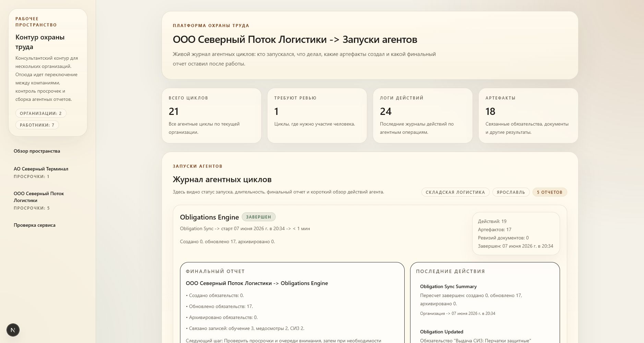
Task: Click the Obligation Sync start time line
Action: [245, 228]
